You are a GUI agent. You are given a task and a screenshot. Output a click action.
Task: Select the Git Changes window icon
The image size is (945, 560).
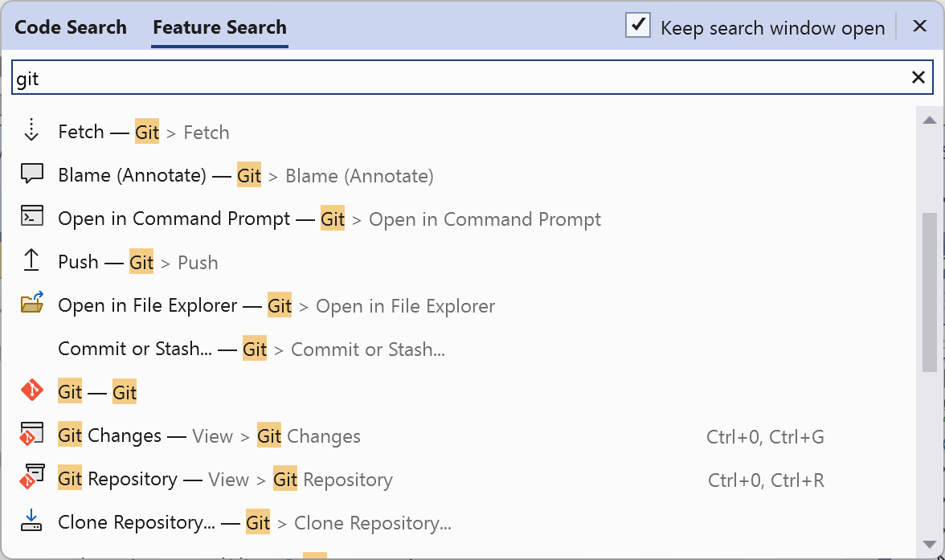point(31,435)
